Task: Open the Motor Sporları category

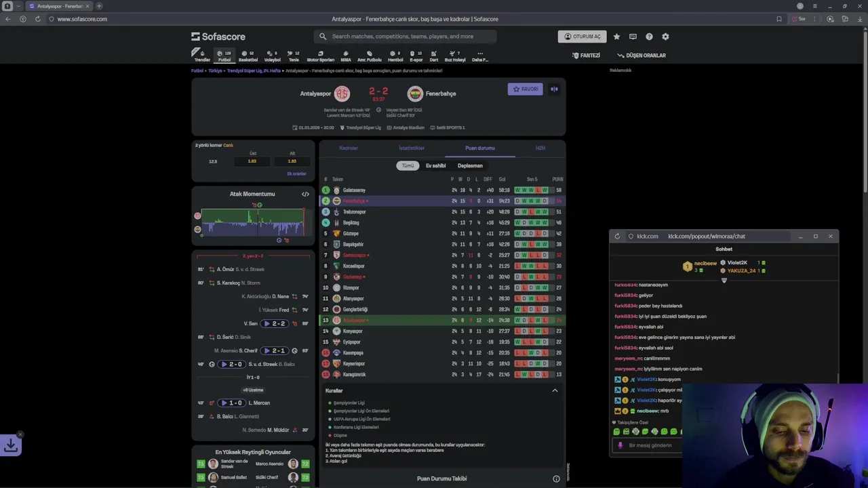Action: (321, 56)
